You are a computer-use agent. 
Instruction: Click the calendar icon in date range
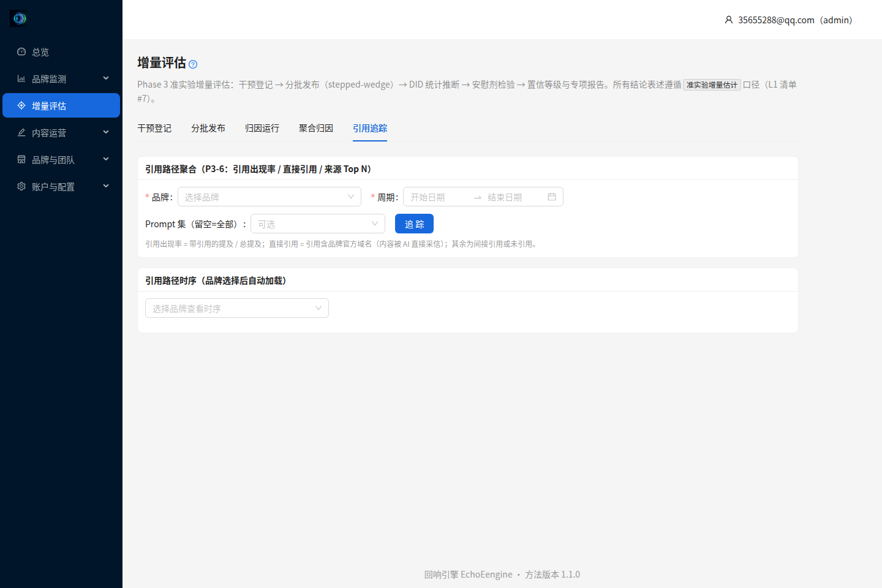tap(552, 197)
